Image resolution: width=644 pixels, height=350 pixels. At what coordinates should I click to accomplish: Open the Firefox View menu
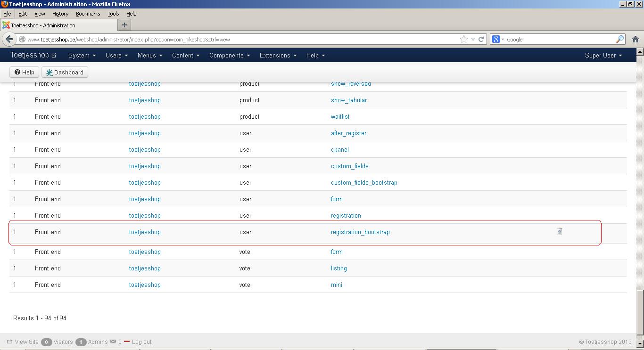click(x=40, y=14)
